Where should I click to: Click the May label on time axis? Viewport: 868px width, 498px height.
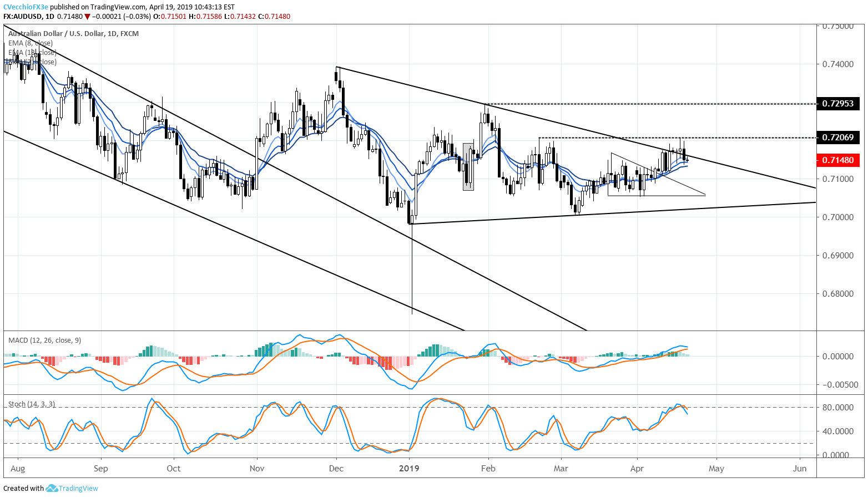pos(716,469)
